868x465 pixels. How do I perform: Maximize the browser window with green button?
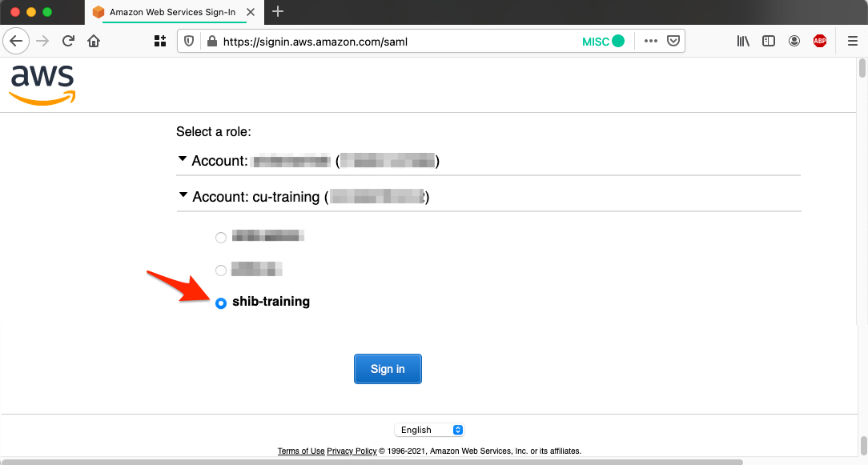click(47, 12)
